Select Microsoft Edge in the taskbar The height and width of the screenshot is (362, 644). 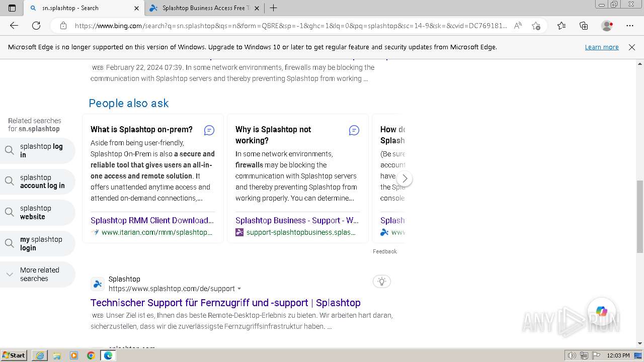coord(108,355)
